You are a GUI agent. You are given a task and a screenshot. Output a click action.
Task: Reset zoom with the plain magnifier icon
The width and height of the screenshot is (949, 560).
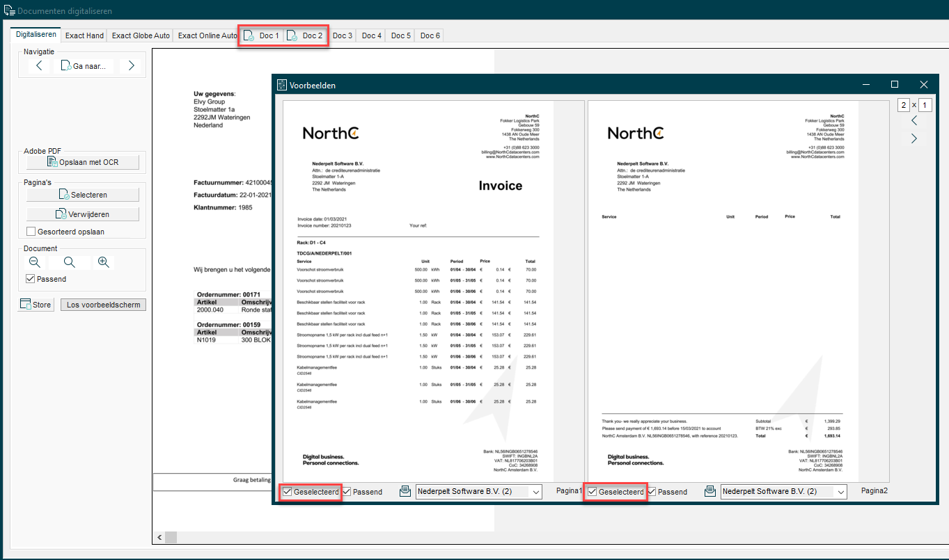[69, 262]
